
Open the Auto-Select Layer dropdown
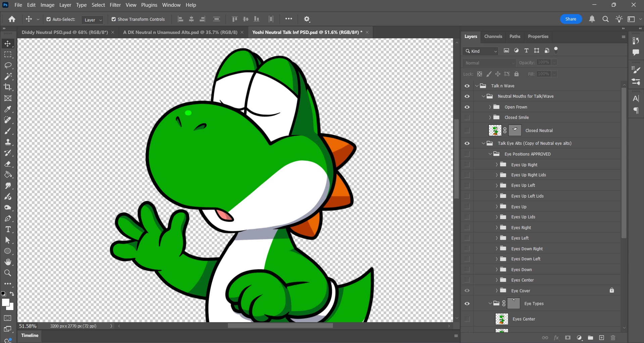click(x=92, y=20)
